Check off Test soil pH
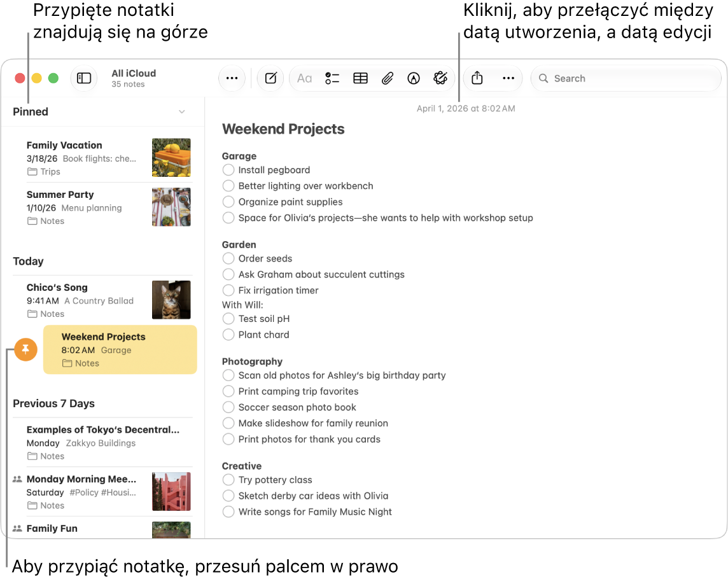Image resolution: width=728 pixels, height=579 pixels. (x=228, y=319)
